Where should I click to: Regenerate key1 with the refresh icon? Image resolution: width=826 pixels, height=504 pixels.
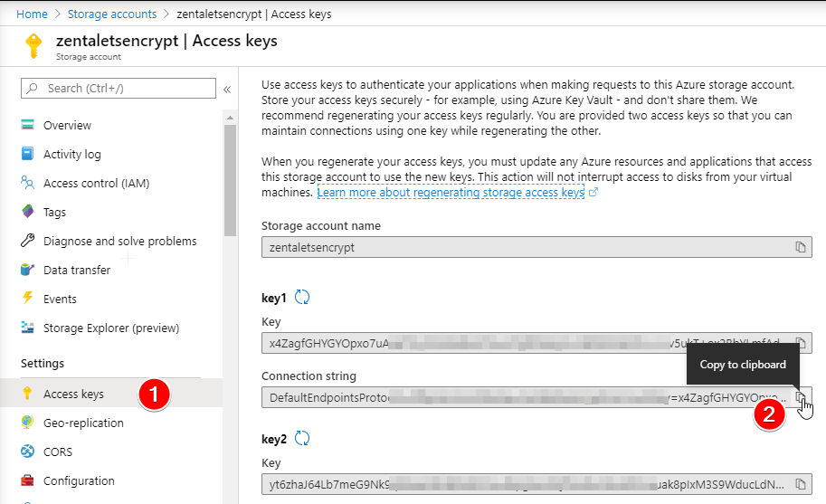pos(302,297)
